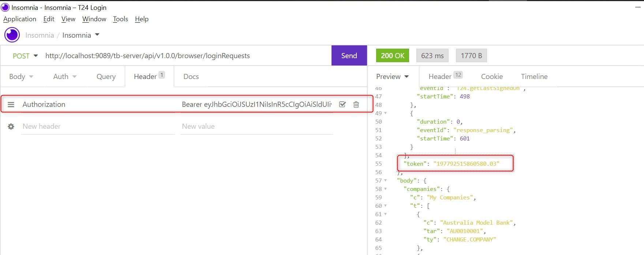Switch to the Query tab
Screen dimensions: 644x255
pos(106,76)
